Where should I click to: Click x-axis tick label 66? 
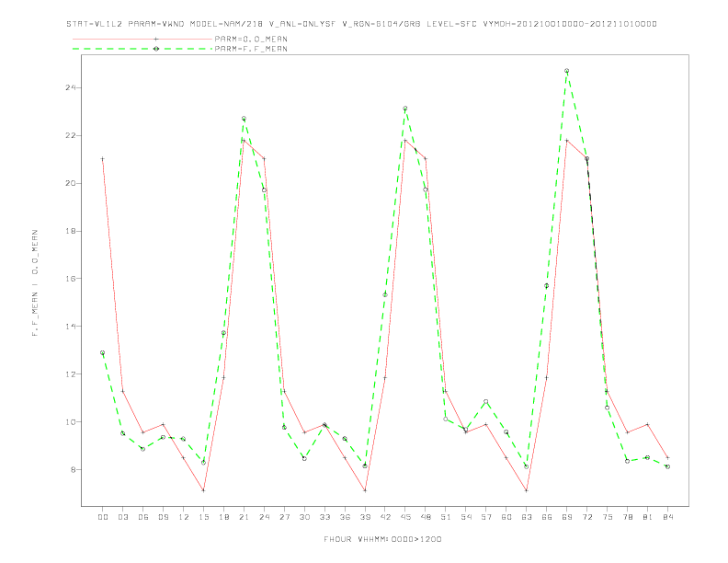(x=547, y=517)
